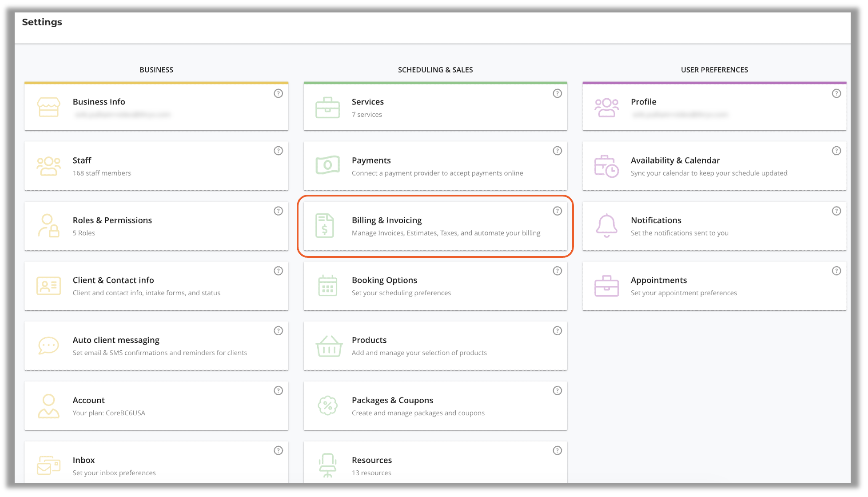Click the Booking Options calendar icon
This screenshot has width=868, height=497.
pos(327,285)
